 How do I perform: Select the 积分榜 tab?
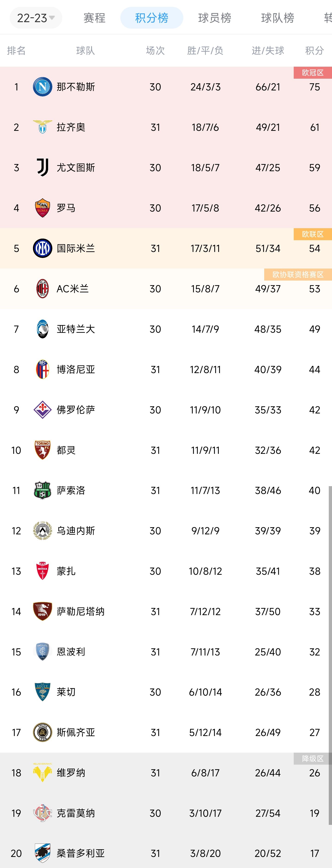tap(152, 18)
